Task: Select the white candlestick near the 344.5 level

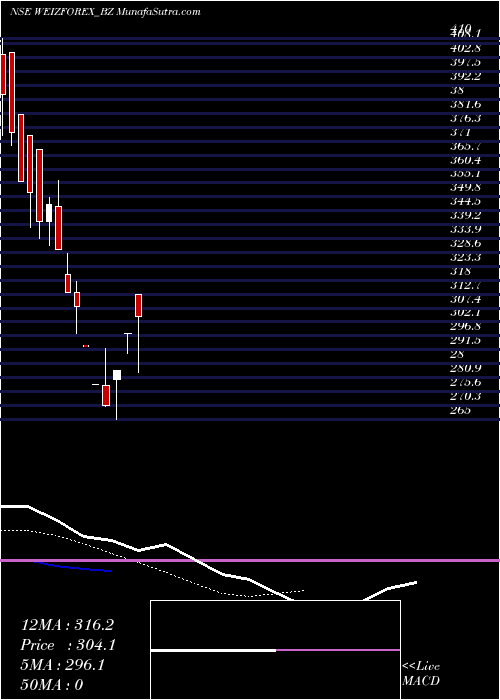Action: [49, 213]
